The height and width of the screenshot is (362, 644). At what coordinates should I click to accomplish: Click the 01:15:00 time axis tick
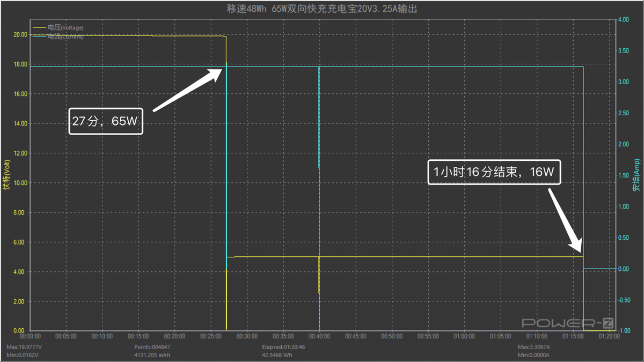pos(573,336)
